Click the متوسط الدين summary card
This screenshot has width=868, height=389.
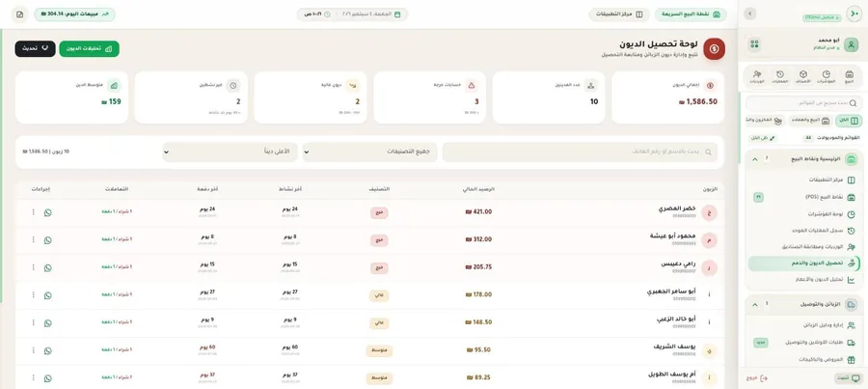click(72, 97)
